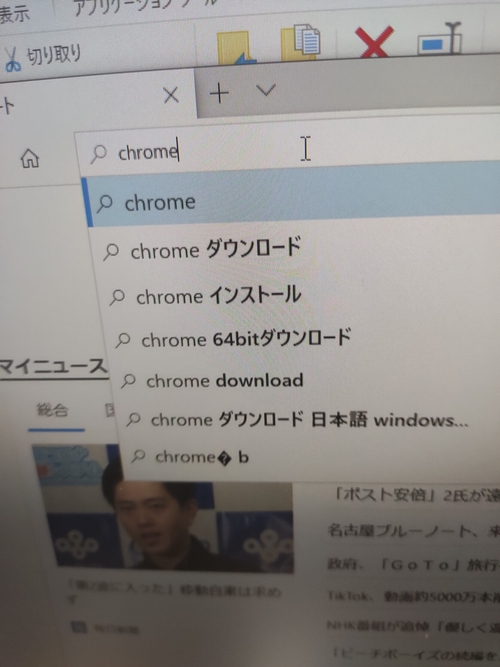Click the search magnifier in address bar
The image size is (500, 667).
(99, 153)
